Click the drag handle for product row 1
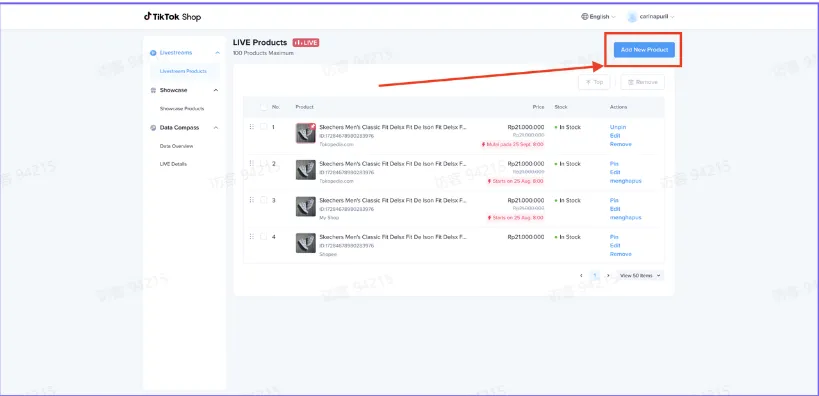 coord(251,126)
